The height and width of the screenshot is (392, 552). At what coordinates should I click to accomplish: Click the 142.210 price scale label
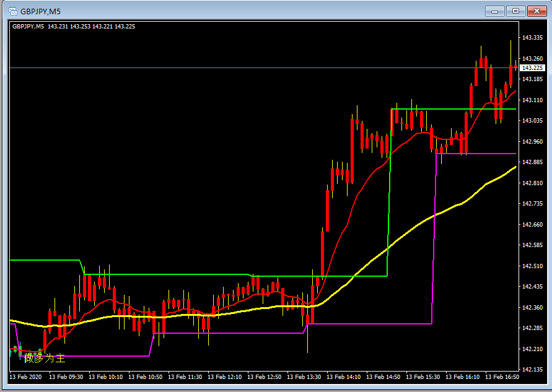(x=532, y=349)
